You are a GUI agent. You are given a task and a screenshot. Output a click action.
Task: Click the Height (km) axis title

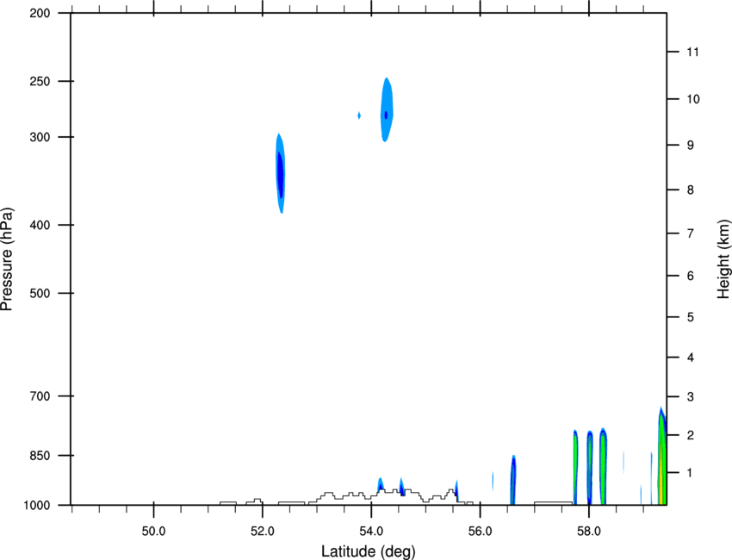(723, 258)
